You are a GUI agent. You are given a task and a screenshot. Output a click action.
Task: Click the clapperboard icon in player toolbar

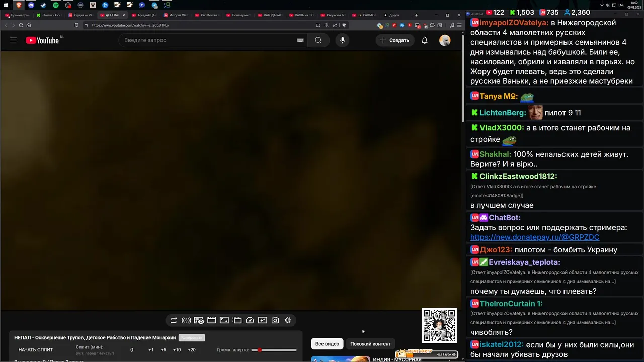click(212, 320)
